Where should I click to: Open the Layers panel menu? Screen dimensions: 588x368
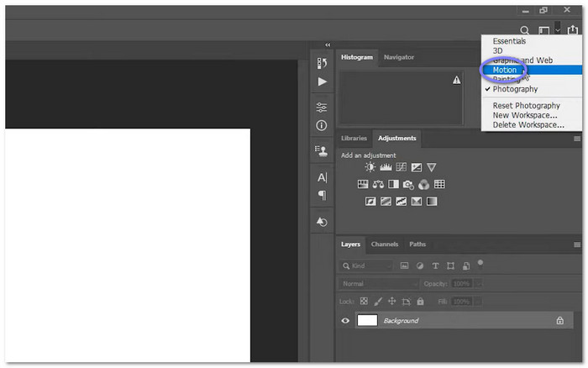pos(577,245)
